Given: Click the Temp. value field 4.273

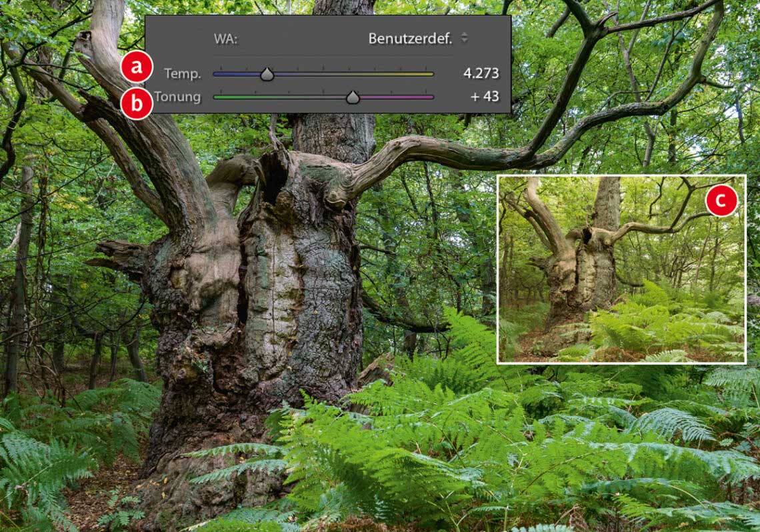Looking at the screenshot, I should point(481,73).
